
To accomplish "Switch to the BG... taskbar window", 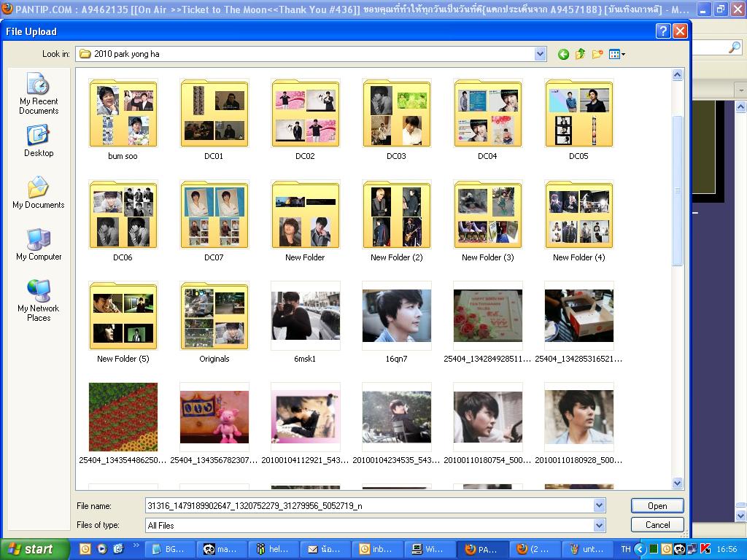I will click(169, 549).
